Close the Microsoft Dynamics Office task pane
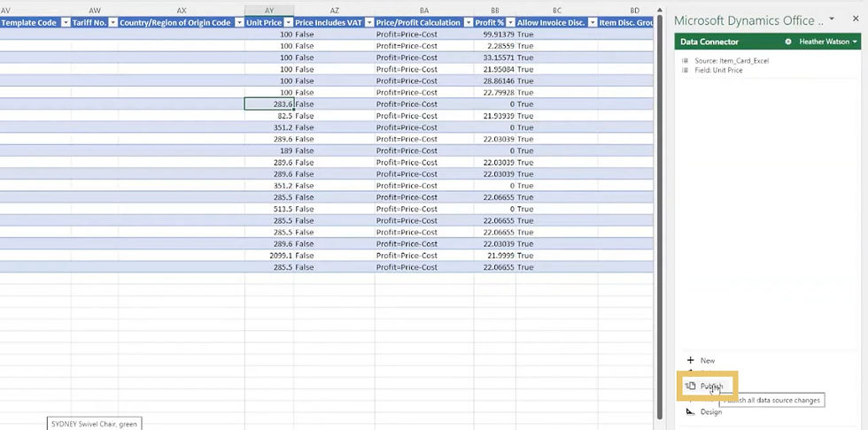Screen dimensions: 868x430 point(856,19)
